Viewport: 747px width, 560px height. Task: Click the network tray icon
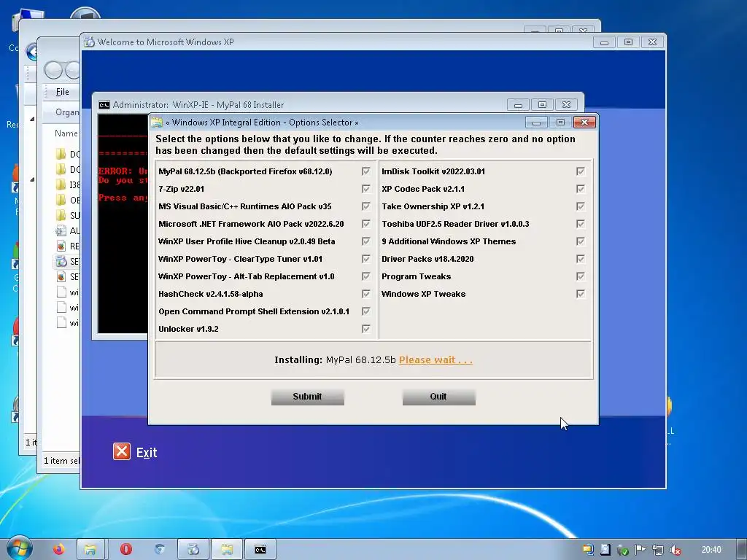tap(658, 550)
